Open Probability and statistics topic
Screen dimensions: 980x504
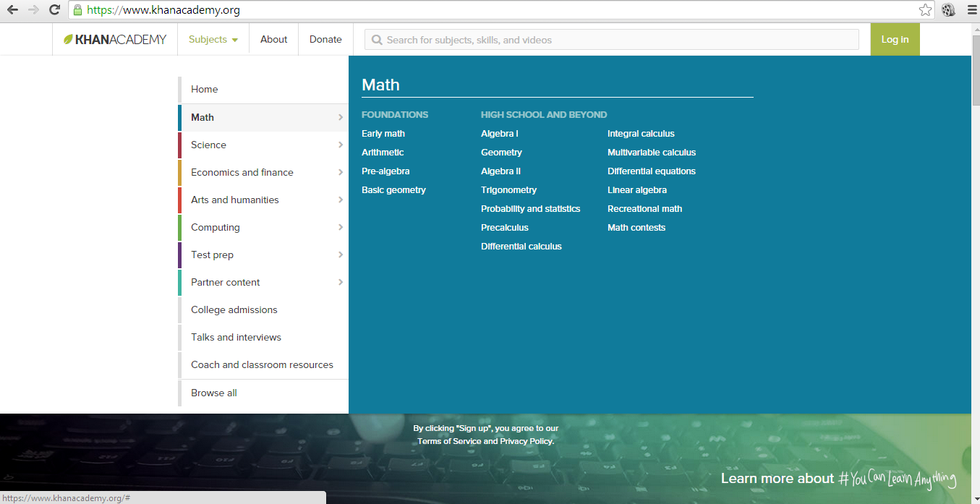tap(531, 209)
